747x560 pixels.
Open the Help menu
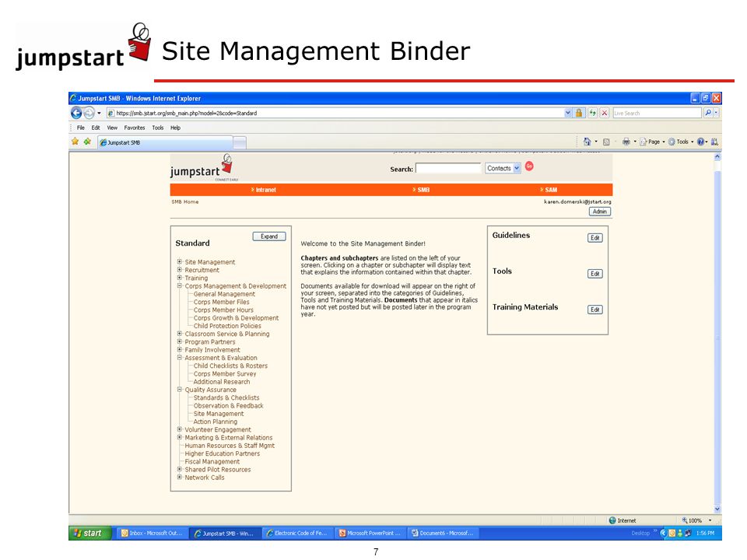[x=175, y=128]
